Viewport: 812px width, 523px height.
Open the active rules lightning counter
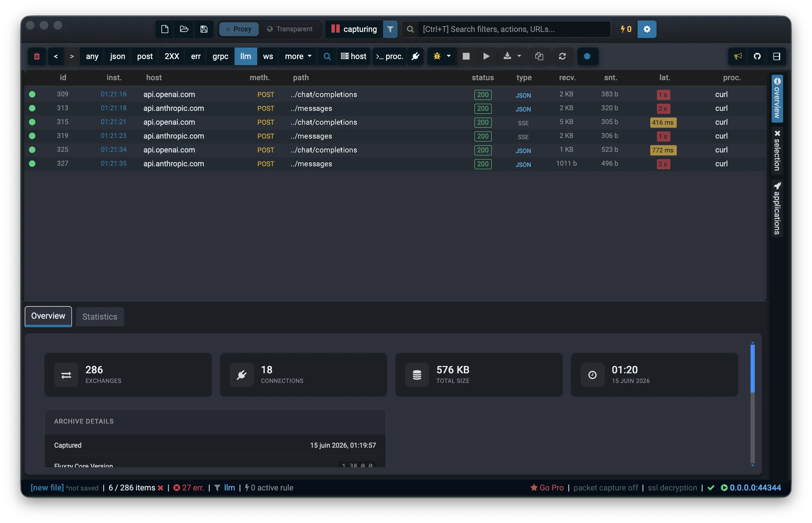tap(626, 29)
